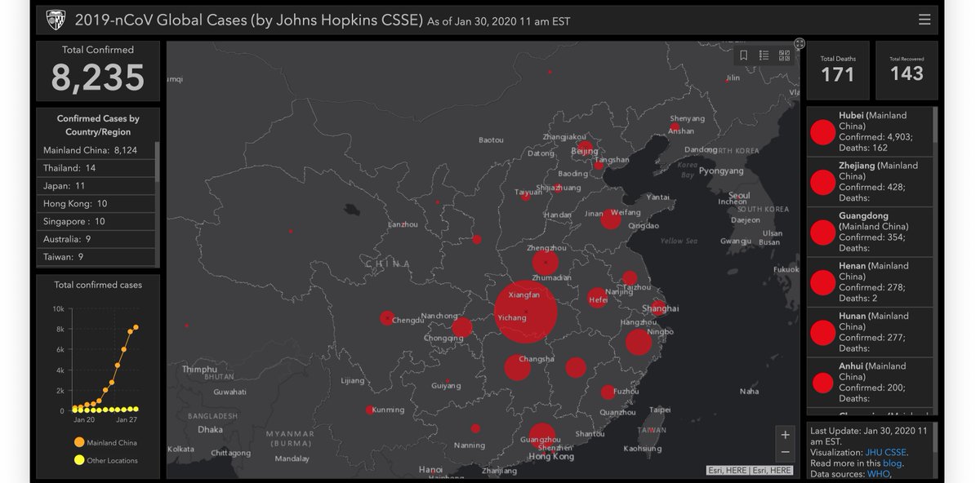
Task: Click the outbreak circle at Kunming
Action: [370, 410]
